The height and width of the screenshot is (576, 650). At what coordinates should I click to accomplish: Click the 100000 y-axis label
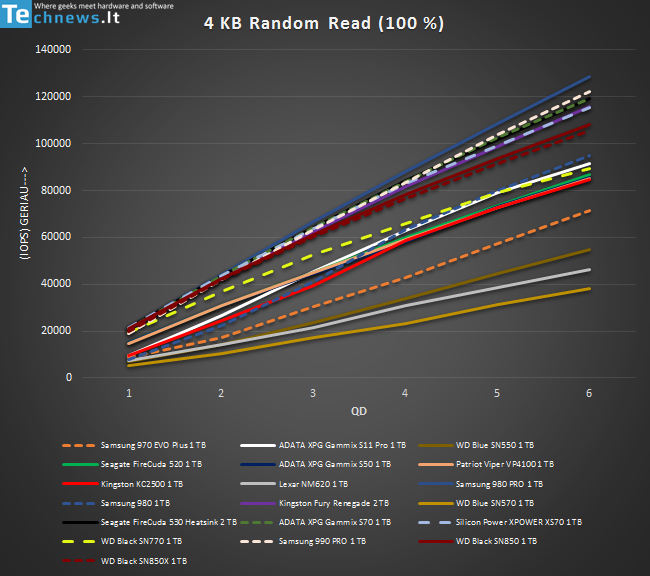point(53,143)
